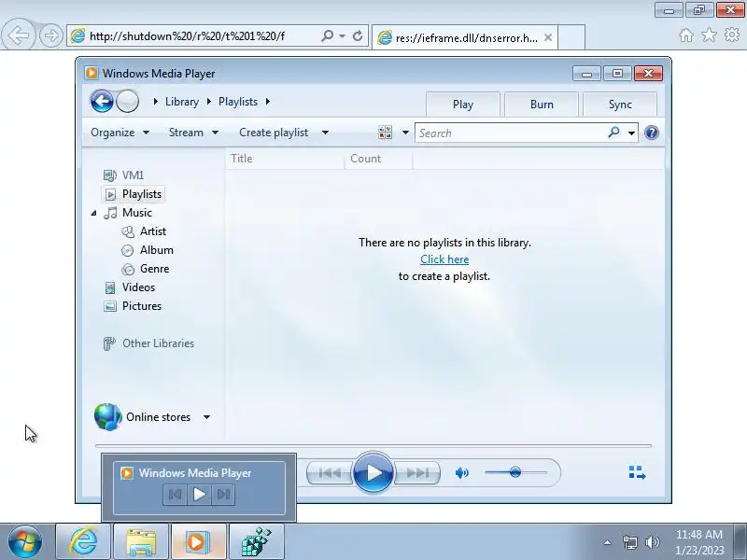Image resolution: width=747 pixels, height=560 pixels.
Task: Click Playlists in the breadcrumb
Action: 238,102
